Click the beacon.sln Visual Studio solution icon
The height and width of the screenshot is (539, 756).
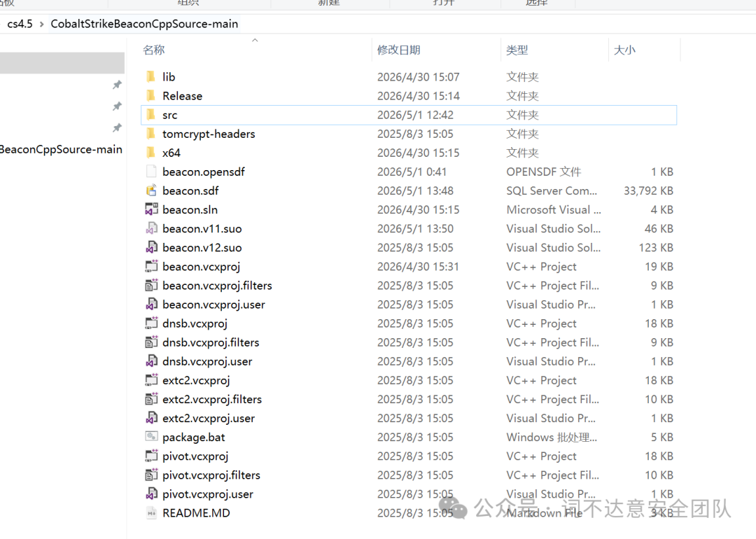point(151,209)
